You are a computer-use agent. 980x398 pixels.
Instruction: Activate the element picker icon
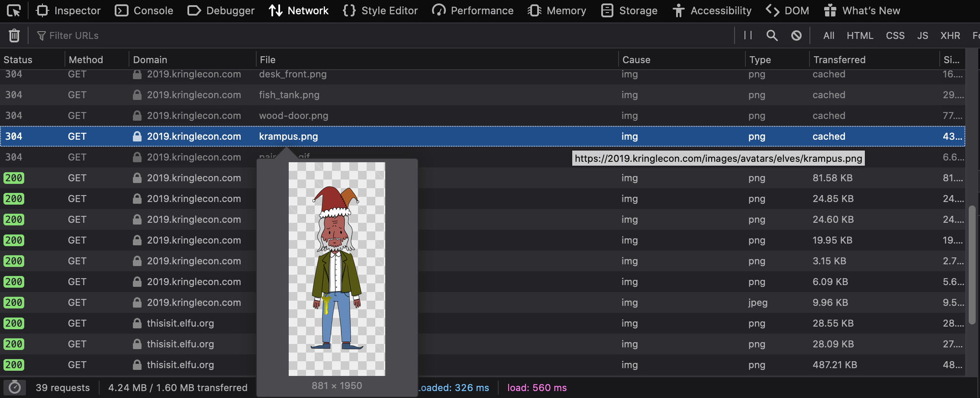(14, 10)
